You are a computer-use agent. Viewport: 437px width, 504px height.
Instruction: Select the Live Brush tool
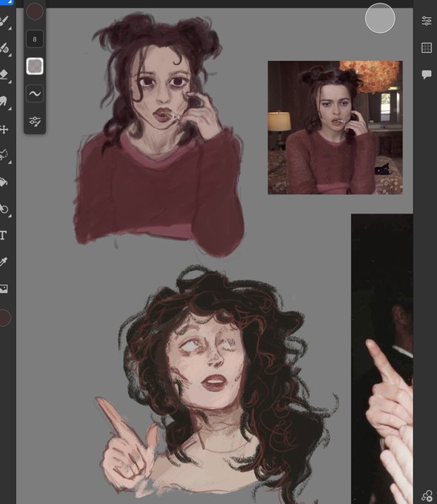[x=4, y=48]
